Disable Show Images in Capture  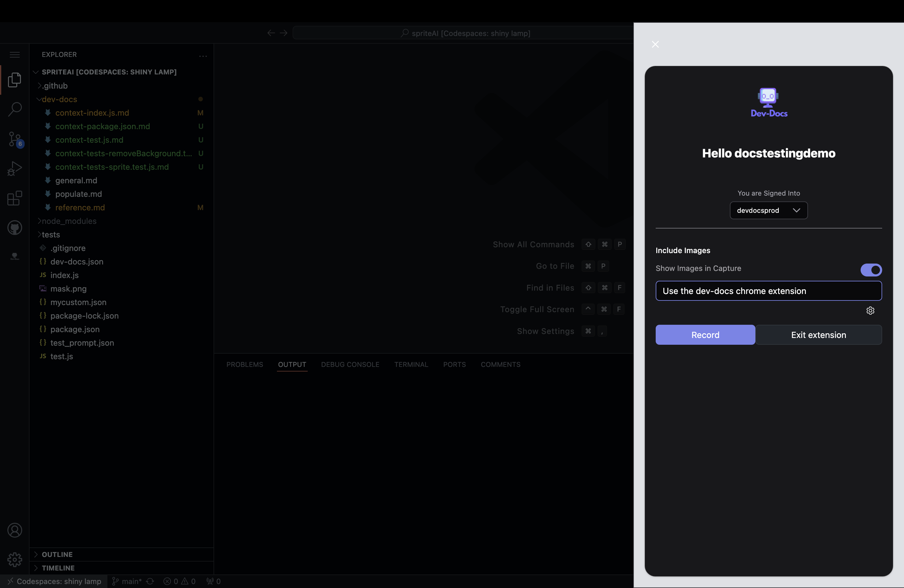(x=871, y=270)
